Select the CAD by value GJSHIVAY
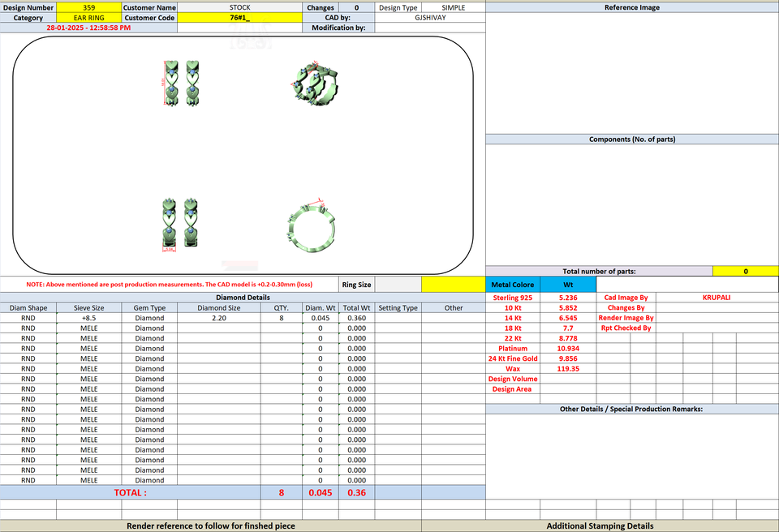The width and height of the screenshot is (779, 532). pyautogui.click(x=430, y=17)
